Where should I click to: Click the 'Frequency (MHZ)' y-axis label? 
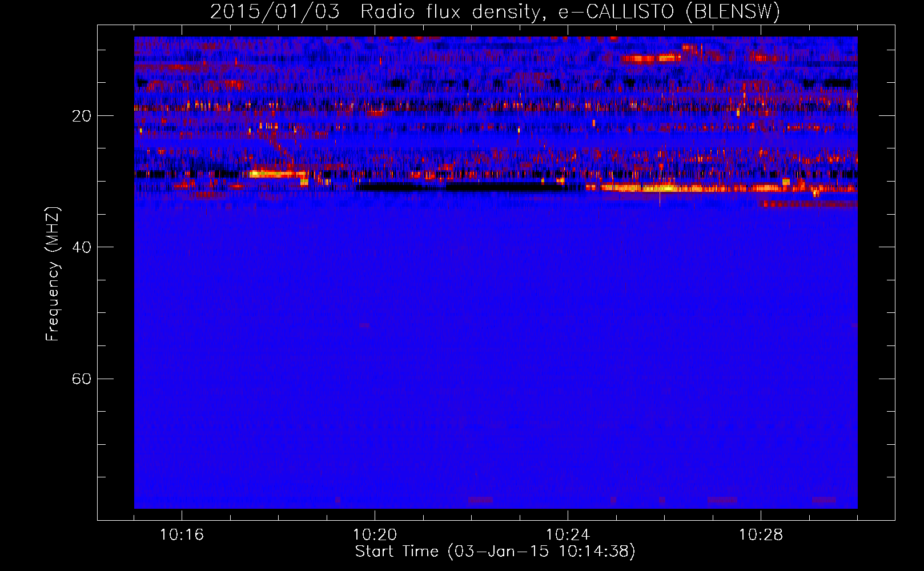point(53,274)
